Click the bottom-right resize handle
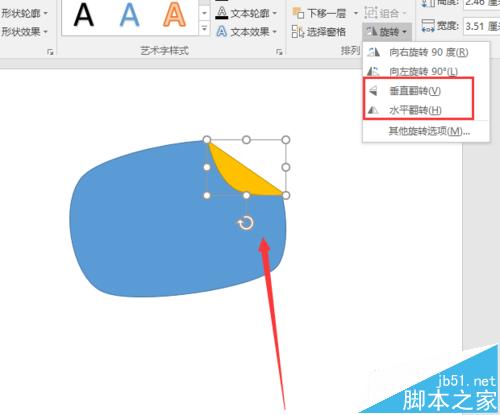 click(286, 195)
